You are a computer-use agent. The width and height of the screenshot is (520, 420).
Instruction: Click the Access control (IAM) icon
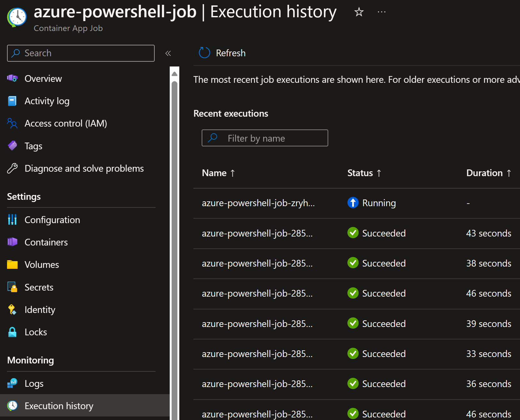pyautogui.click(x=12, y=123)
